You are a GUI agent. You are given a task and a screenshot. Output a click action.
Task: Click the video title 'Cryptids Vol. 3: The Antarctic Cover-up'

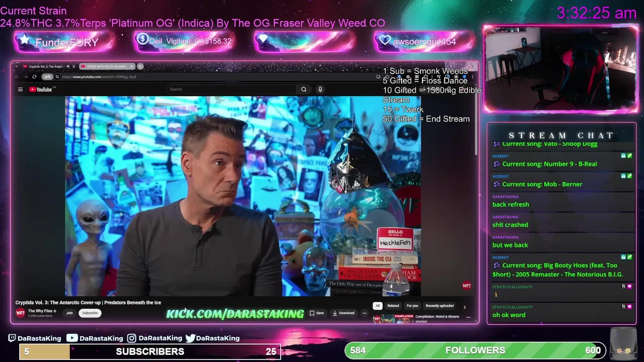(88, 303)
